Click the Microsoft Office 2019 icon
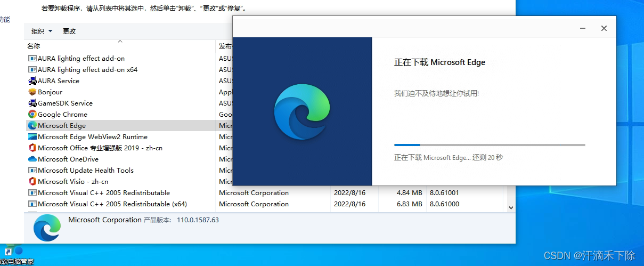Screen dimensions: 644x266 tap(32, 148)
